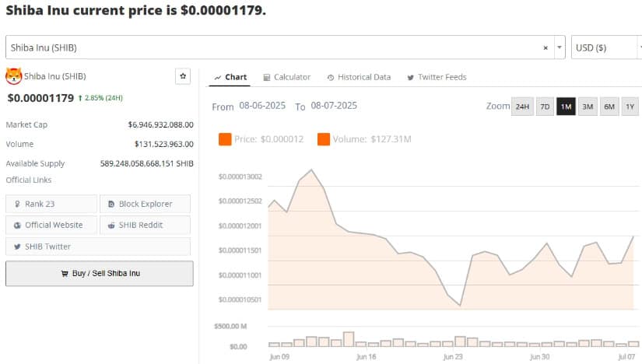Open the SHIB Twitter link
642x364 pixels.
(98, 247)
